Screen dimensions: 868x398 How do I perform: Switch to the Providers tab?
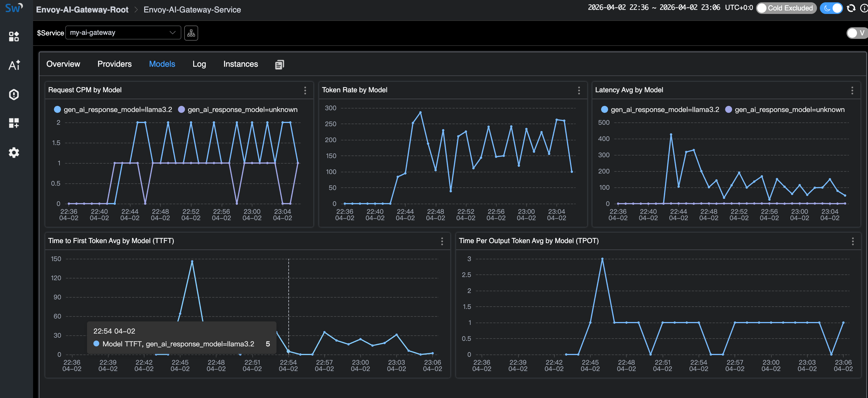click(114, 64)
